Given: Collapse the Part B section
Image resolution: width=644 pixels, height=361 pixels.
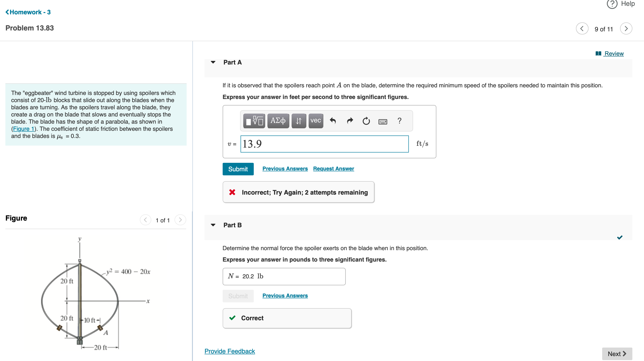Looking at the screenshot, I should (x=213, y=225).
